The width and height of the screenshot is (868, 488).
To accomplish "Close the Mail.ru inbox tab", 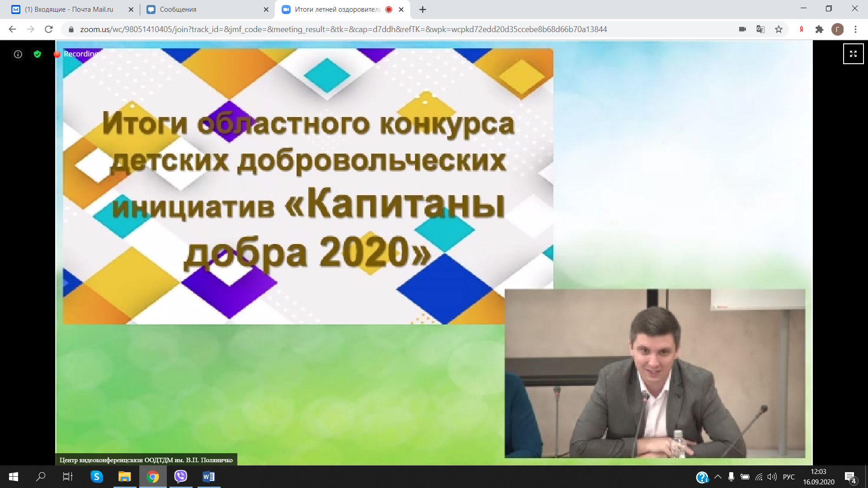I will 131,9.
